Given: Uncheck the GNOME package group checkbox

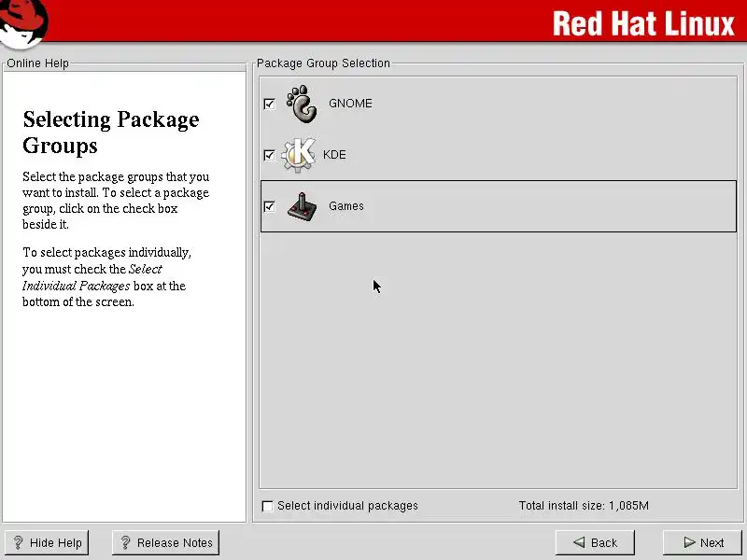Looking at the screenshot, I should (x=269, y=104).
